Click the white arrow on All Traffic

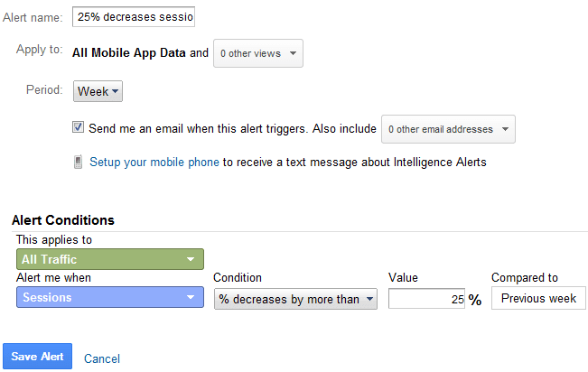pos(191,259)
